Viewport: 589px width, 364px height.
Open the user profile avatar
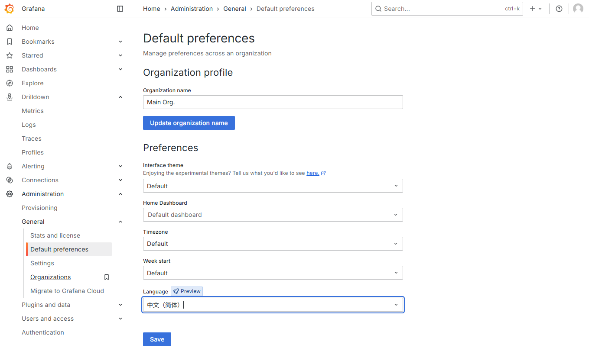[578, 9]
